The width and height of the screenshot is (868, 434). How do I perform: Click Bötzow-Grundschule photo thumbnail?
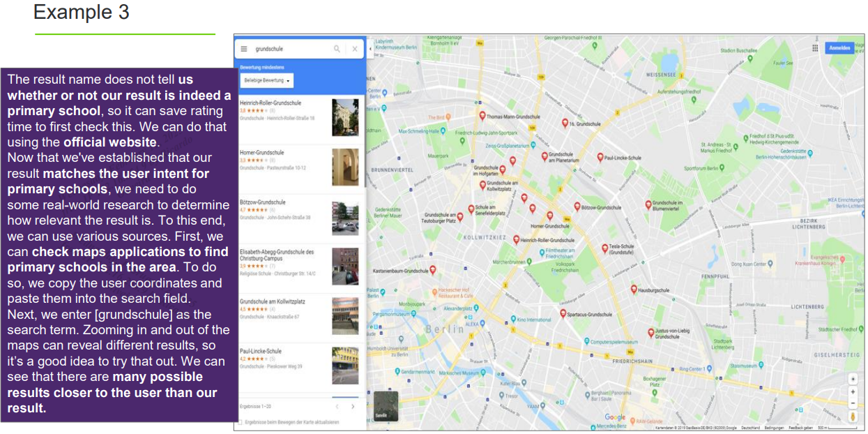[x=345, y=218]
